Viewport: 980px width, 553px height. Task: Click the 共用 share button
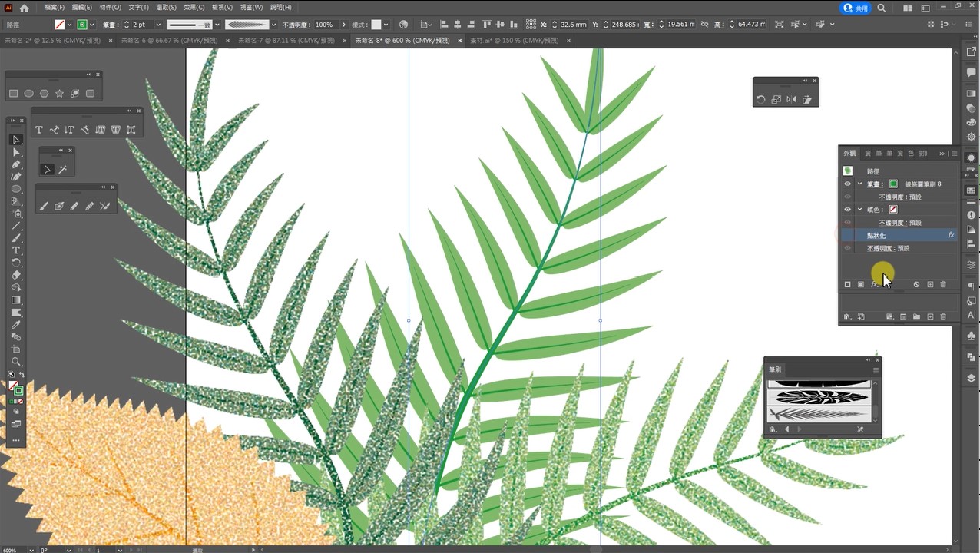tap(856, 8)
